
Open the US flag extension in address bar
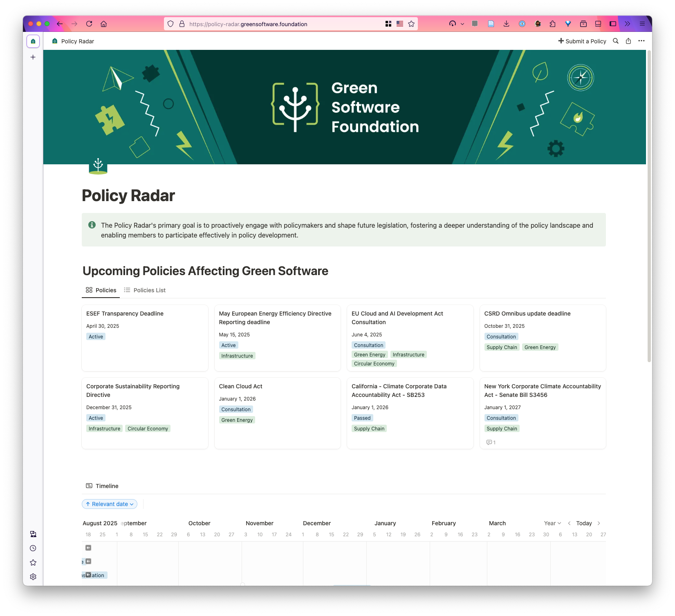click(400, 24)
